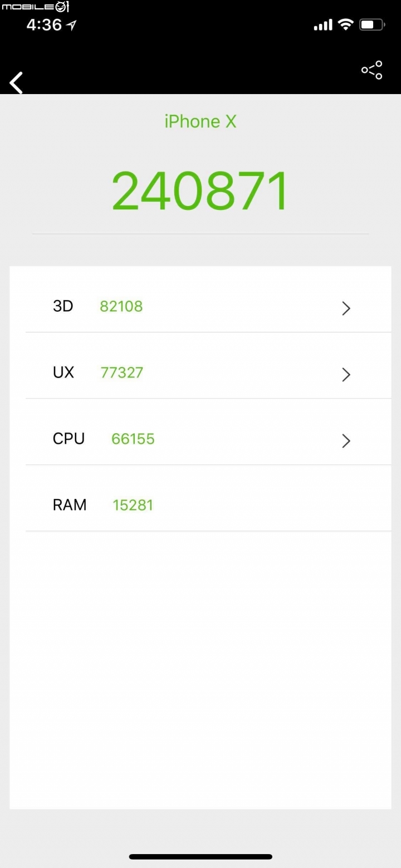Tap the 82108 3D score value
The width and height of the screenshot is (401, 868).
pos(121,306)
